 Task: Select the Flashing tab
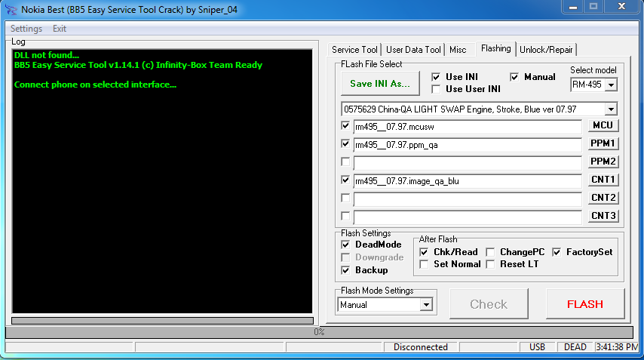point(495,48)
